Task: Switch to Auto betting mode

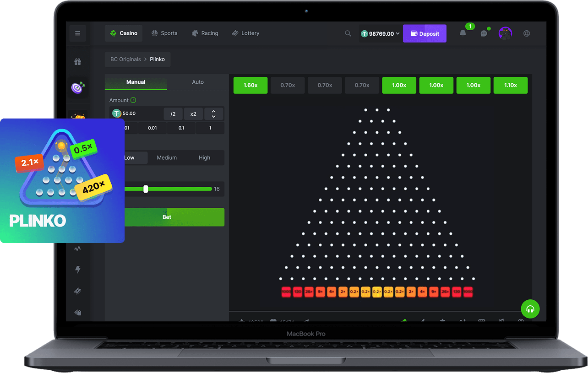Action: (198, 82)
